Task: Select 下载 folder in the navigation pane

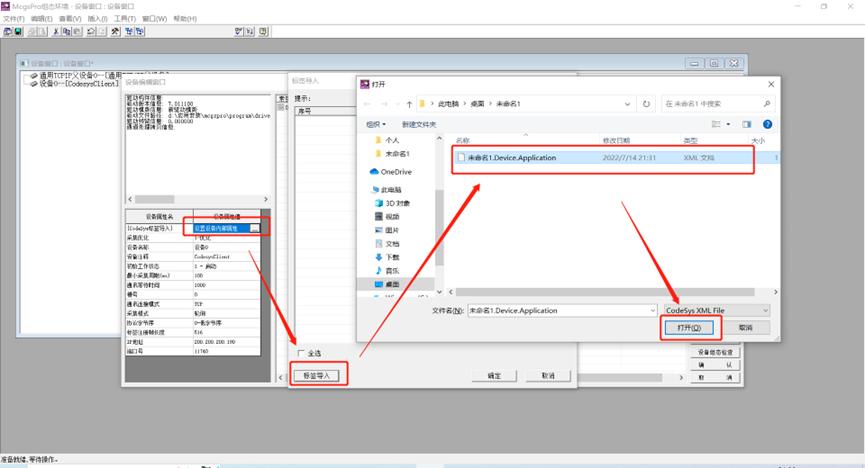Action: pos(387,257)
